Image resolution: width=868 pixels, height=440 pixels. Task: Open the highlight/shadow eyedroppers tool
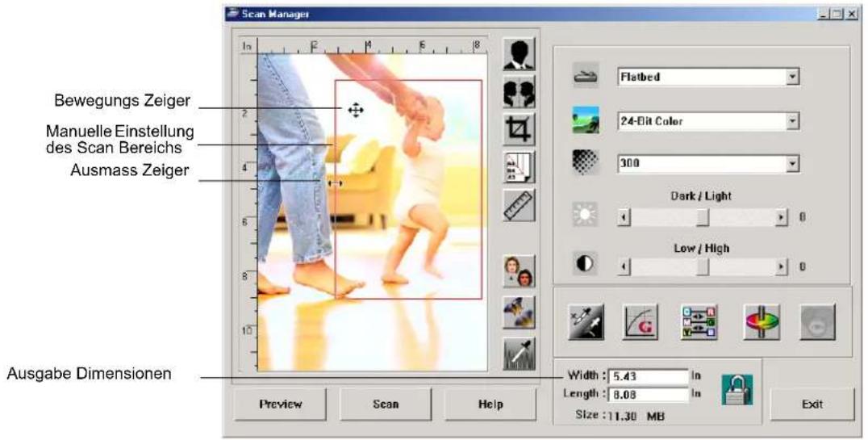pyautogui.click(x=586, y=322)
